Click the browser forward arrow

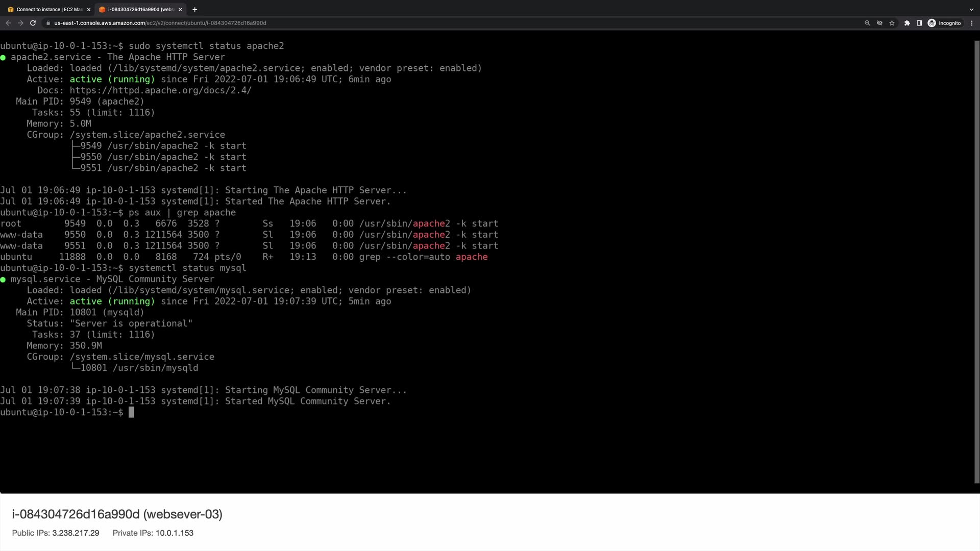pyautogui.click(x=20, y=23)
